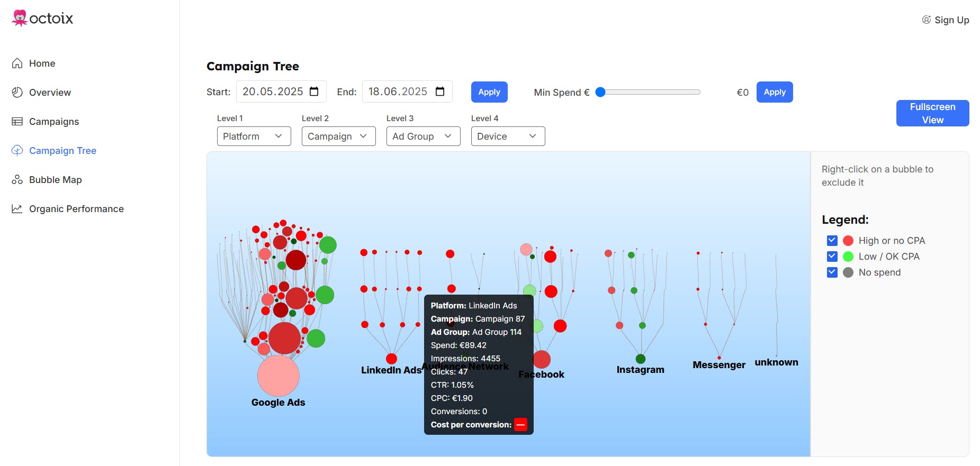Click the red High or no CPA legend dot
This screenshot has height=466, width=980.
pyautogui.click(x=848, y=241)
